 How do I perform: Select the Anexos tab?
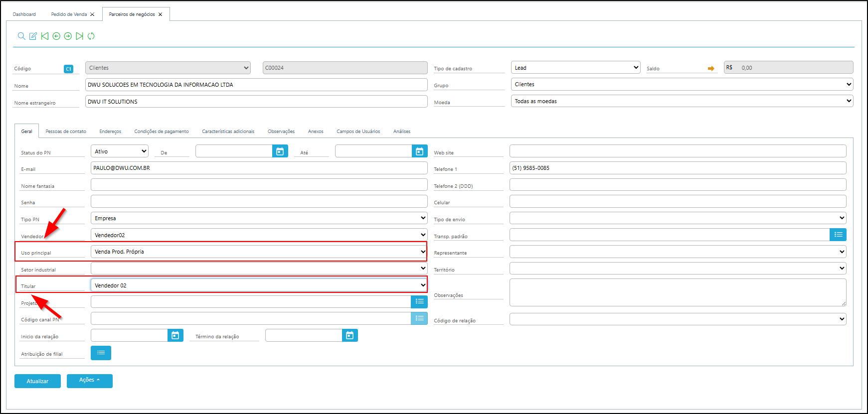(316, 132)
